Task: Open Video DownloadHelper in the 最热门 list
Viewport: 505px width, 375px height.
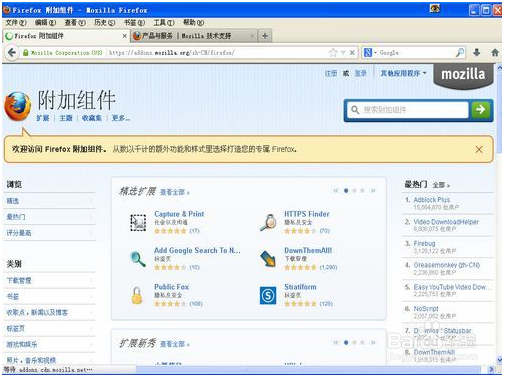Action: (x=446, y=222)
